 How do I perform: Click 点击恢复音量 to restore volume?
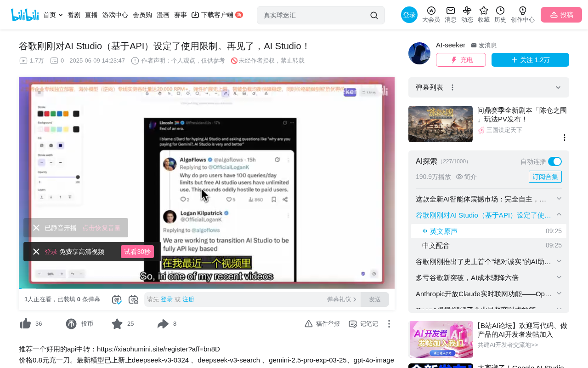(x=102, y=228)
